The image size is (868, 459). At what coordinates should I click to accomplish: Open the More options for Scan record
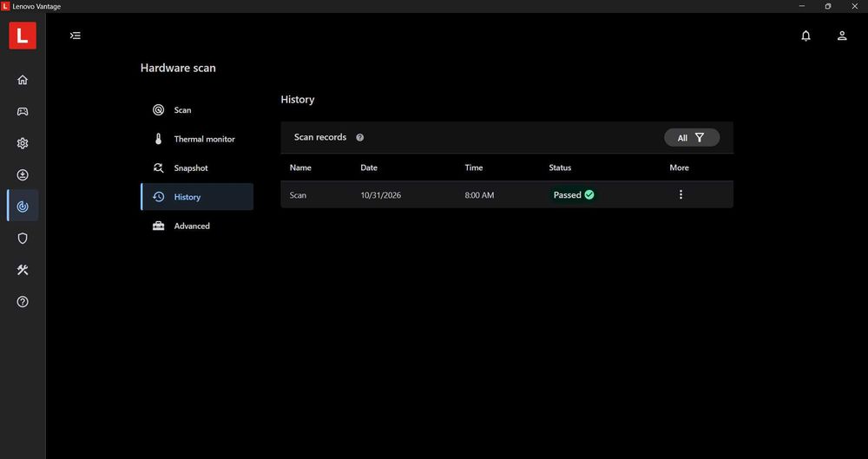[x=681, y=194]
